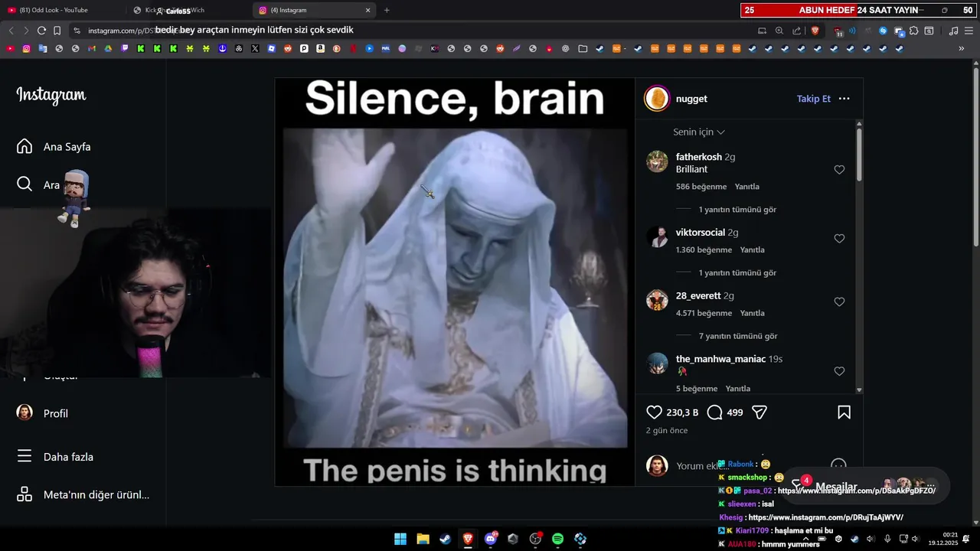Open post options three-dot menu
This screenshot has width=980, height=551.
pyautogui.click(x=844, y=99)
